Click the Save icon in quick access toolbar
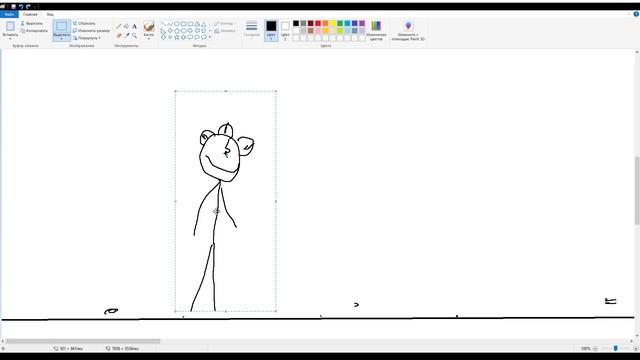This screenshot has height=360, width=640. click(13, 7)
